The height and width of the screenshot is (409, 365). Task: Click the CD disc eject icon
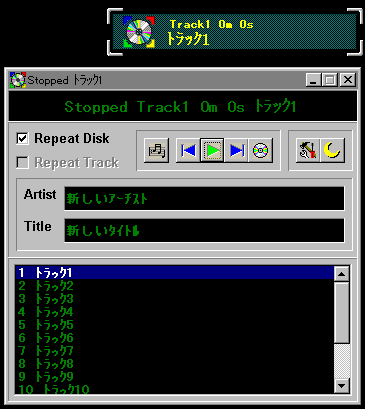click(261, 150)
